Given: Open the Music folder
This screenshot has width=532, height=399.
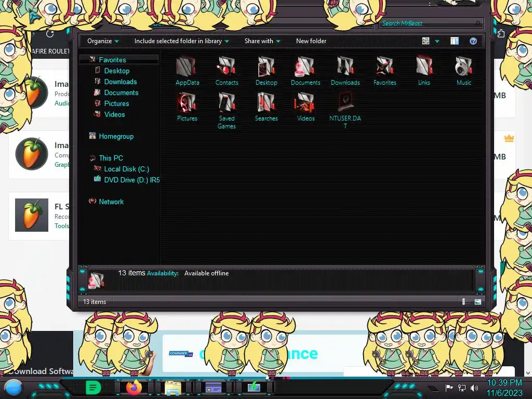Looking at the screenshot, I should coord(464,71).
